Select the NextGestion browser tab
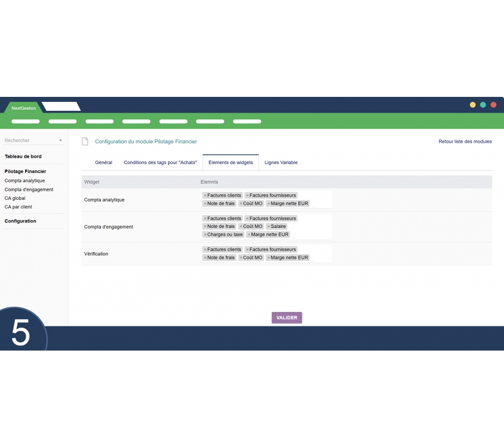The width and height of the screenshot is (504, 448). pyautogui.click(x=24, y=108)
